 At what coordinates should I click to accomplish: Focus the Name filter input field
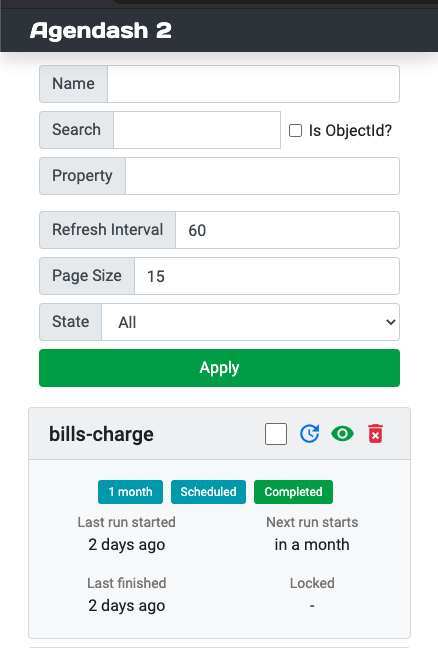pos(253,84)
